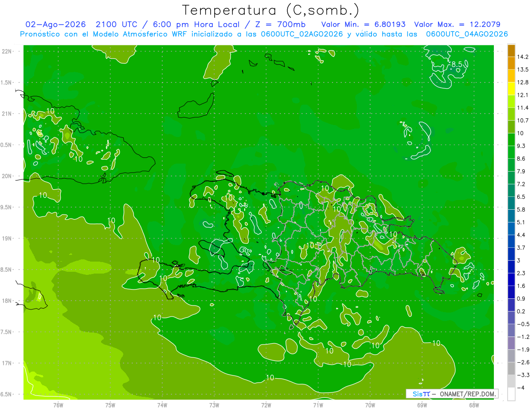Screen dimensions: 532x411
Task: Pick the yellow legend band between 12.1 and 12.8
Action: 511,89
